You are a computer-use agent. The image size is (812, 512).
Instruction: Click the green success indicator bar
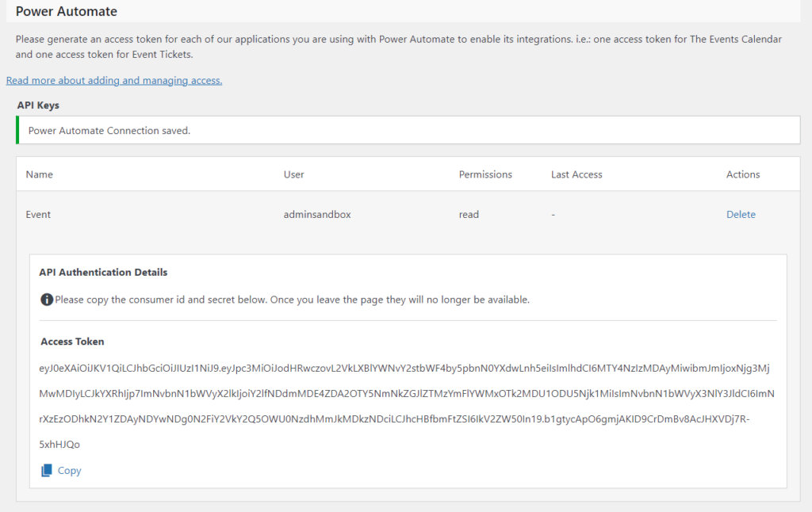(17, 130)
